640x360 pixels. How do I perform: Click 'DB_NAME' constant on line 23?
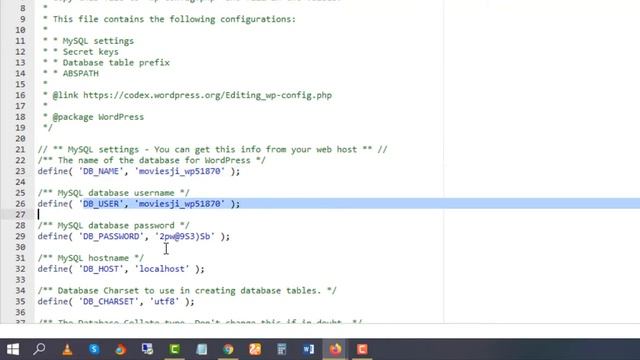click(x=101, y=171)
